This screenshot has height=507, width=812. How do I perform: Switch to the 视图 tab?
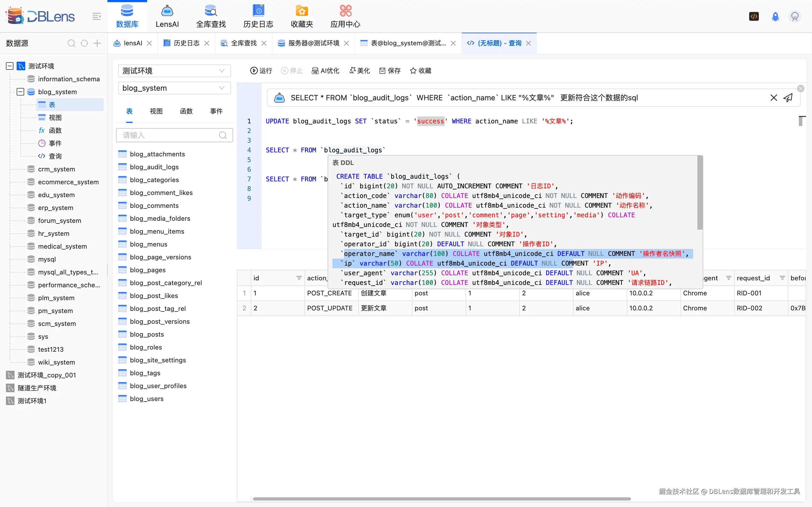tap(156, 111)
